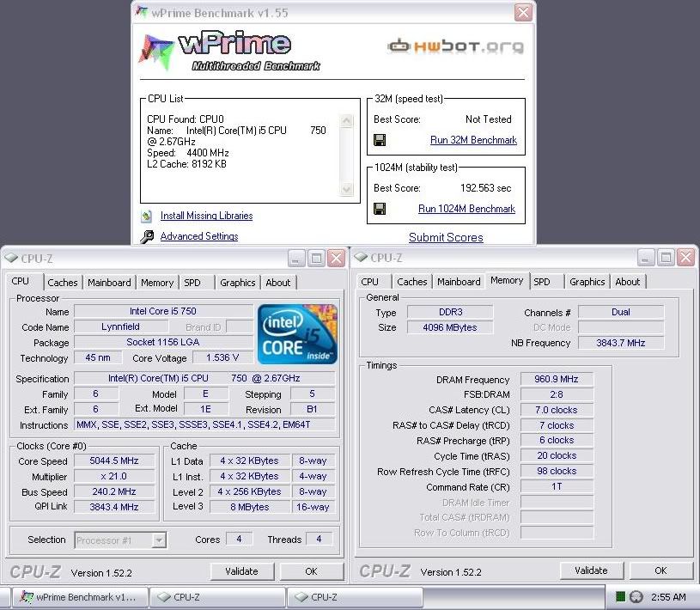Maximize the left CPU-Z window
This screenshot has width=700, height=610.
point(316,258)
